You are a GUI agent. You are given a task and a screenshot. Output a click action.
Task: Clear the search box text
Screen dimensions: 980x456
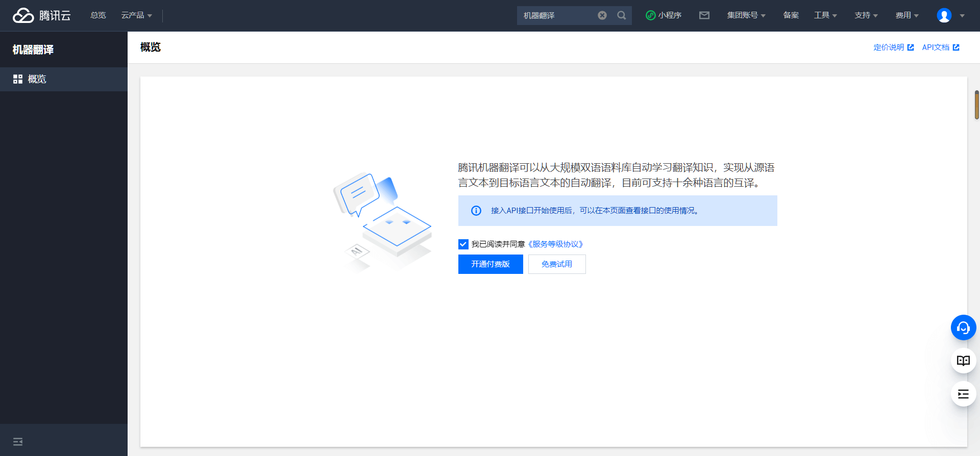tap(602, 15)
